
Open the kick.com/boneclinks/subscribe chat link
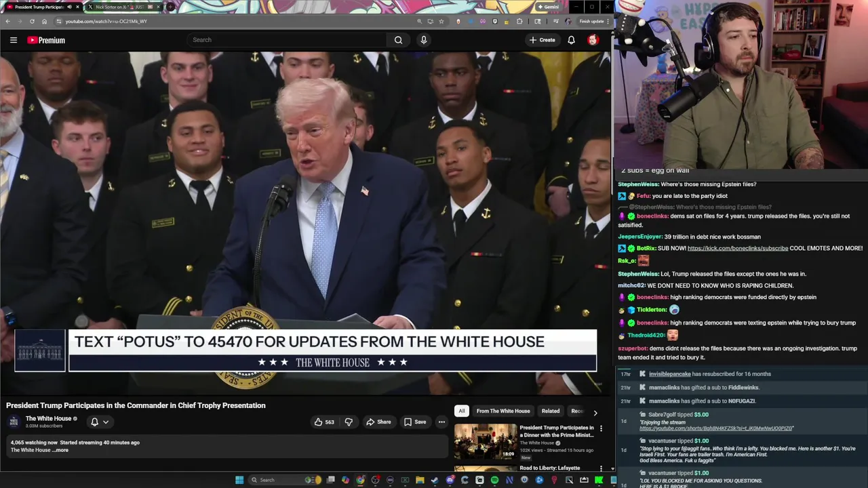(x=738, y=248)
